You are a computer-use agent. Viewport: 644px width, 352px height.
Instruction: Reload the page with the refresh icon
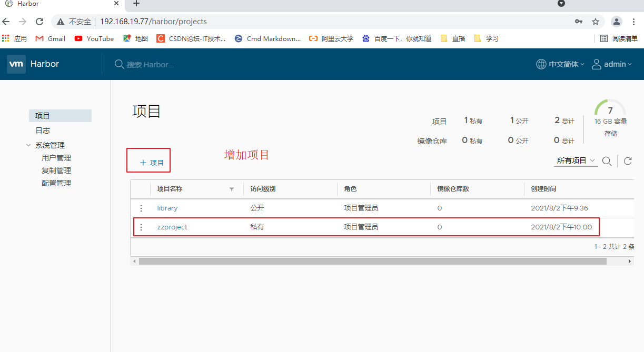click(39, 22)
